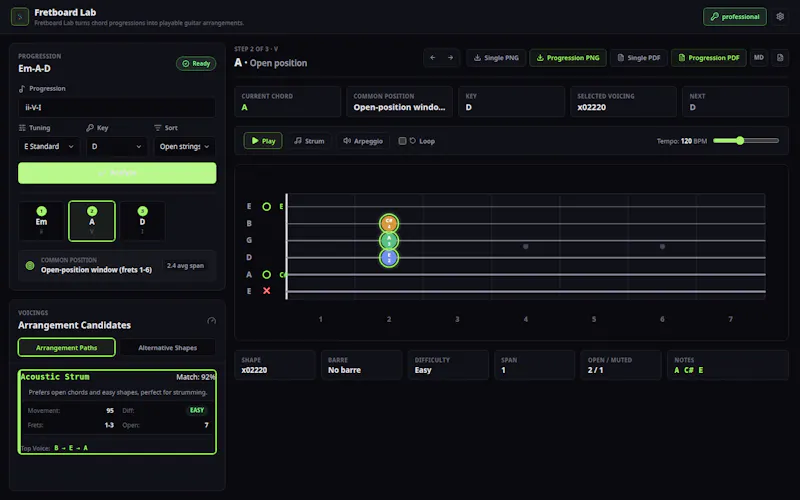Download the Single PNG export
The width and height of the screenshot is (800, 500).
[496, 58]
